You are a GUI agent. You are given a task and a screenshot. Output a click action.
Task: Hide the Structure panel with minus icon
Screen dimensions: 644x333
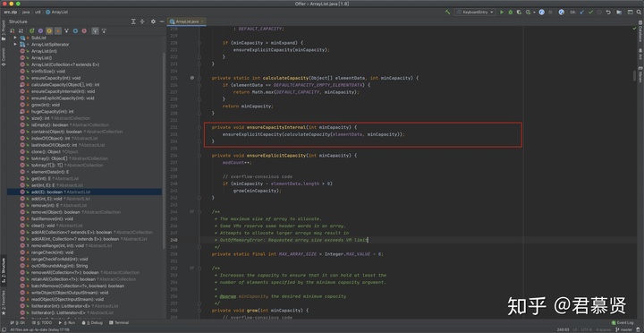pyautogui.click(x=162, y=21)
